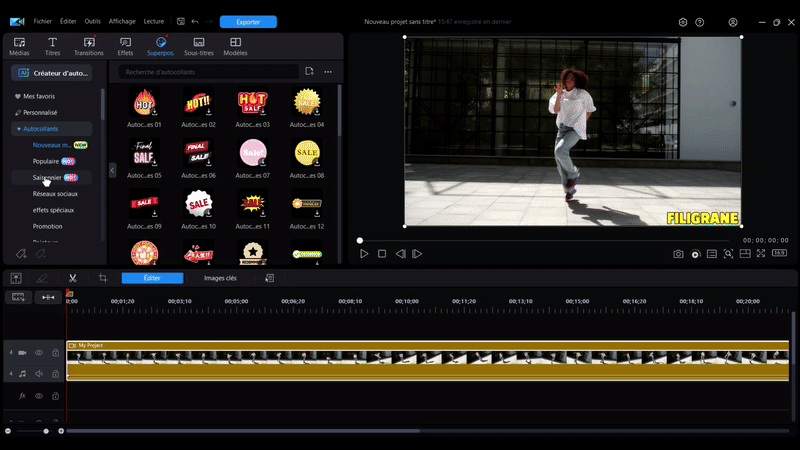Screen dimensions: 800x450
Task: Select Nouveaux m... sticker category
Action: point(52,145)
